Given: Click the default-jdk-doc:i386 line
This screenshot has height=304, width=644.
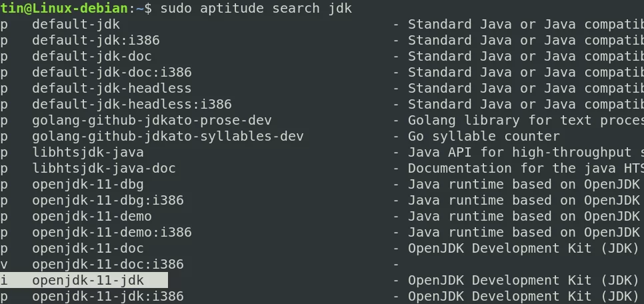Looking at the screenshot, I should [x=112, y=72].
